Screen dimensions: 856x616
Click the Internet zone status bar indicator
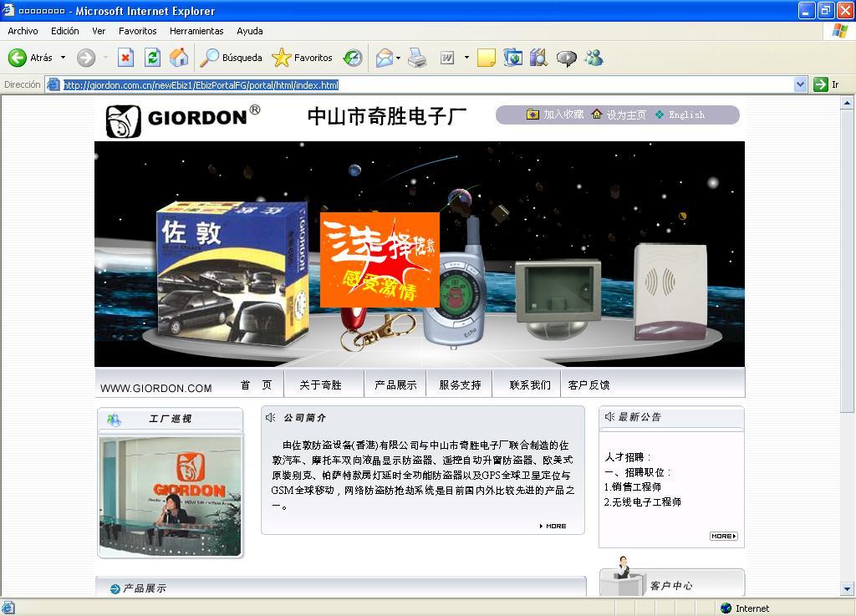(745, 608)
